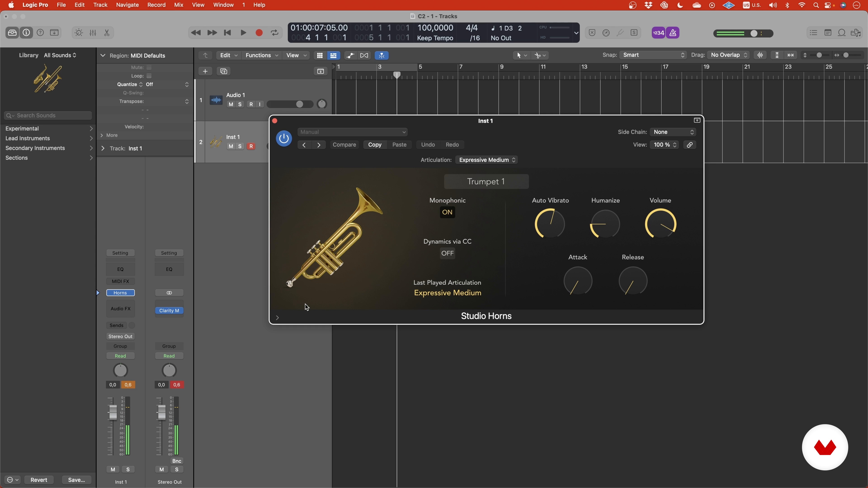The width and height of the screenshot is (868, 488).
Task: Switch to grid view in Tracks toolbar
Action: (320, 55)
